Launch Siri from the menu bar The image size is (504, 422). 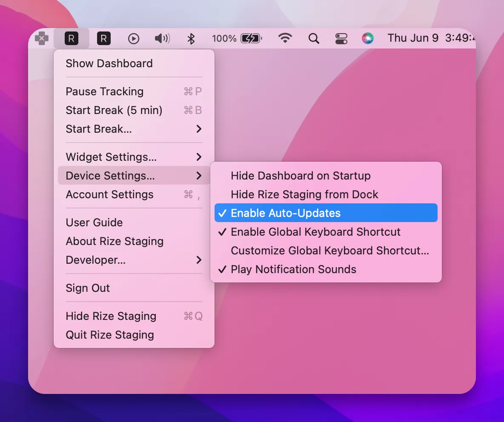point(368,39)
